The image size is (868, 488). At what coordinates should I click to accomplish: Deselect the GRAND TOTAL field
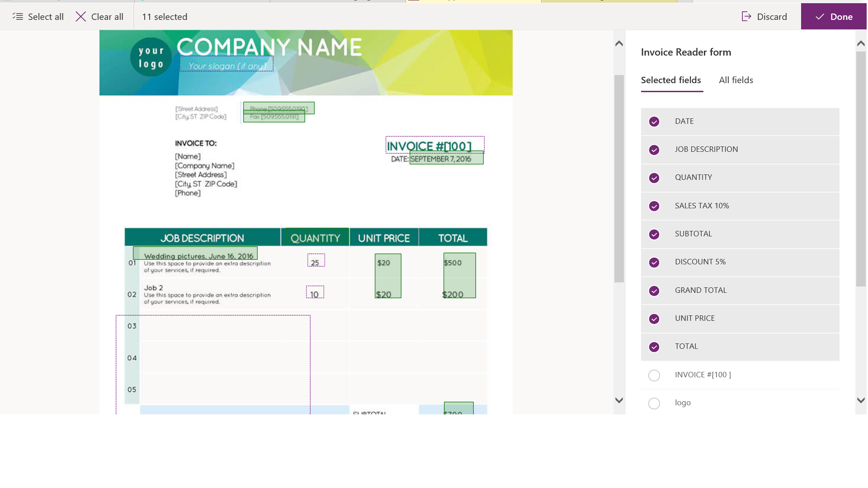[654, 291]
